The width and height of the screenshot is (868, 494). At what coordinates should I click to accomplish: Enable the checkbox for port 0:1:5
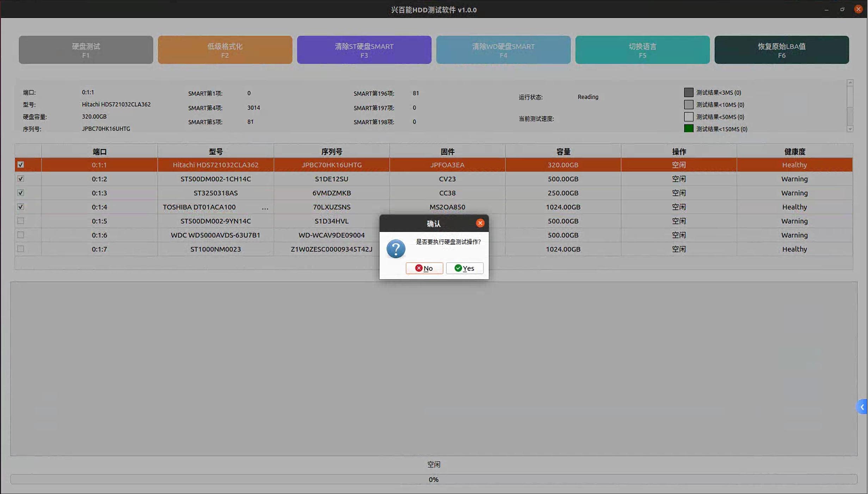point(21,221)
